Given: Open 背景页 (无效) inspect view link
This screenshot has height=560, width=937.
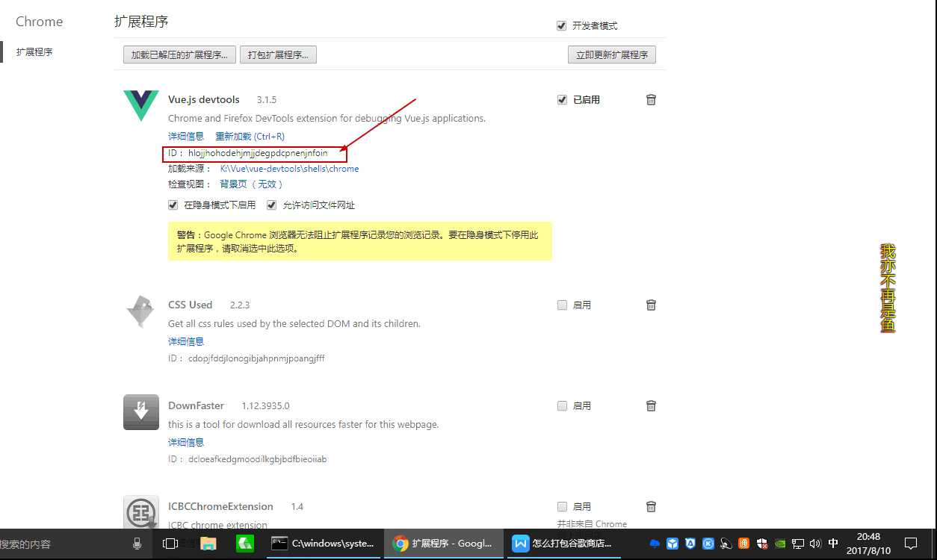Looking at the screenshot, I should pos(251,184).
